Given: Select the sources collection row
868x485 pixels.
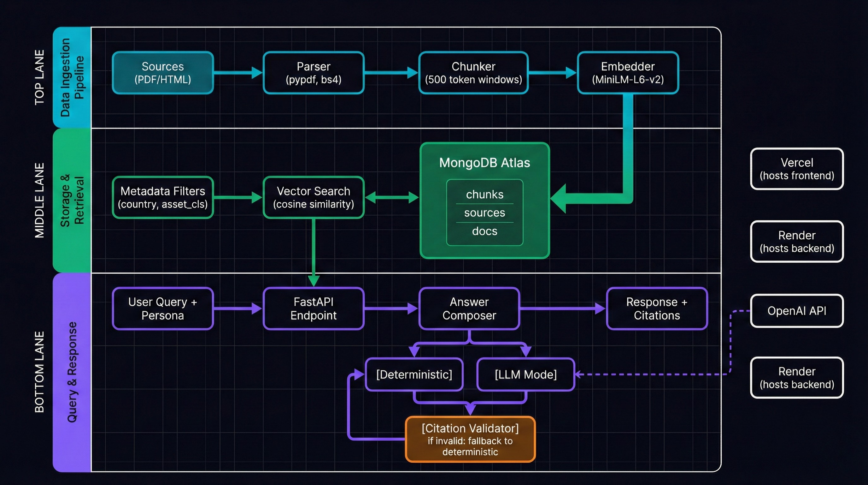Looking at the screenshot, I should coord(484,213).
